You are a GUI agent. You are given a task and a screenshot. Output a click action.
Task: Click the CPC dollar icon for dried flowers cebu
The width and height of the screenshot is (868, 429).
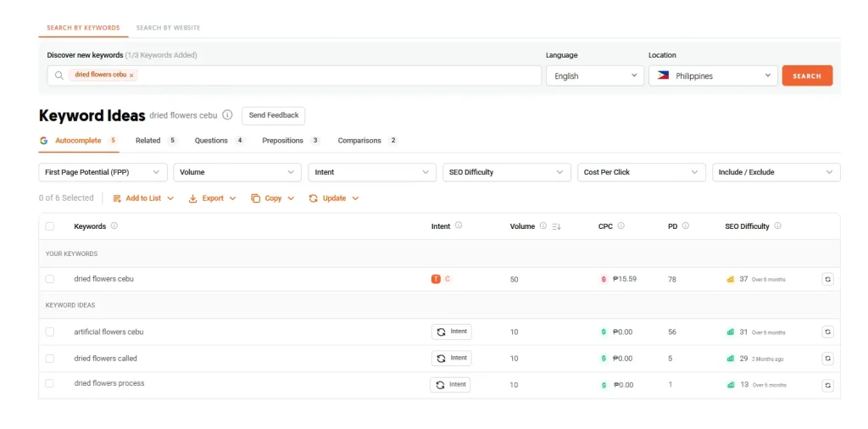pyautogui.click(x=604, y=279)
